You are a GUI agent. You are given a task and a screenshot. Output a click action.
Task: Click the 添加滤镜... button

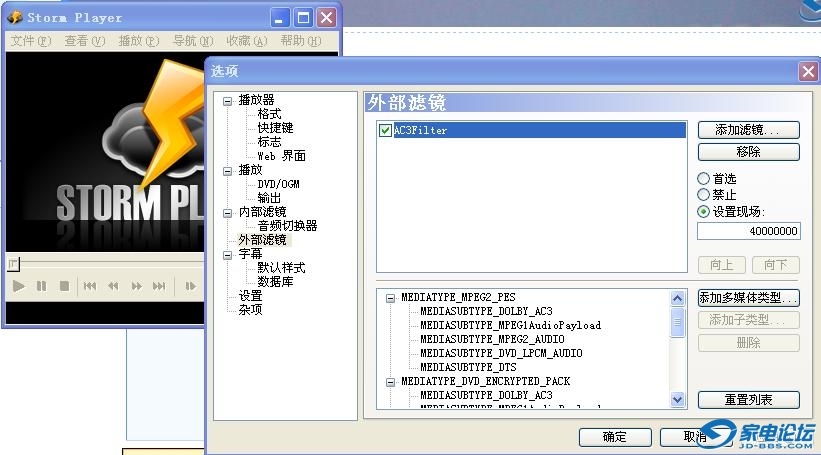coord(749,130)
